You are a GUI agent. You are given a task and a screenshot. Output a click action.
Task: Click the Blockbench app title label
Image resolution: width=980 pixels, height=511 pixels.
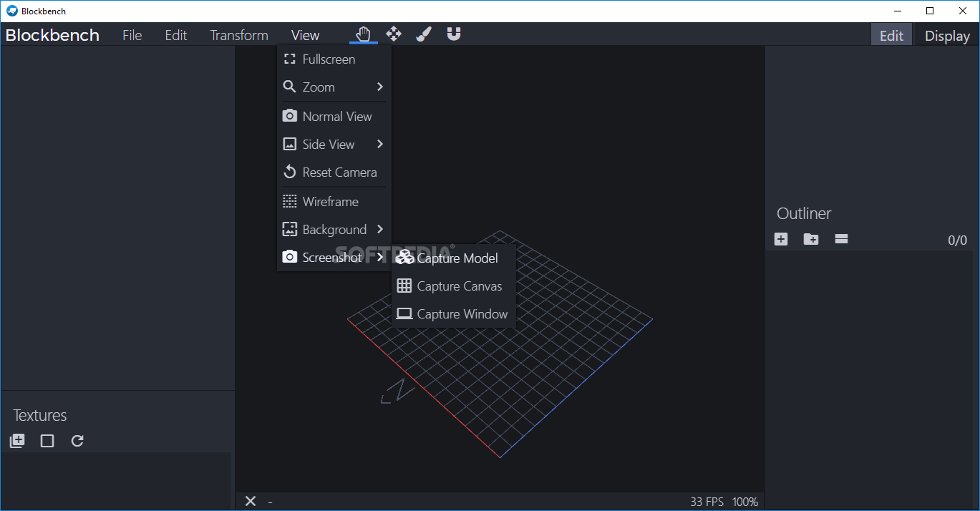pyautogui.click(x=52, y=35)
